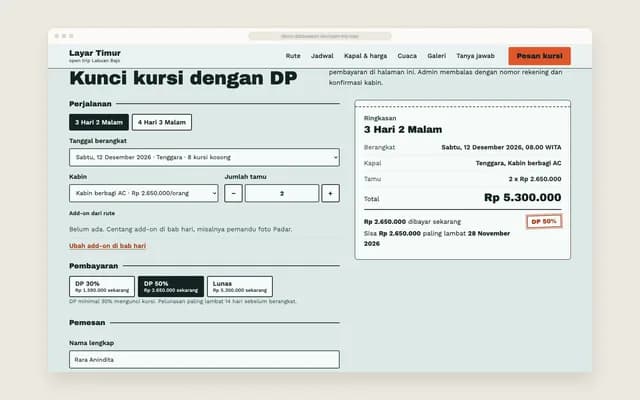Click the 'Pemesan' section heading
This screenshot has width=640, height=400.
point(87,322)
